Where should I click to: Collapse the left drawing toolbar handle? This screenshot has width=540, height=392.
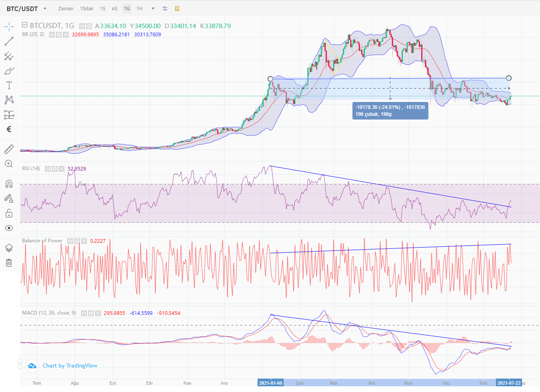20,363
